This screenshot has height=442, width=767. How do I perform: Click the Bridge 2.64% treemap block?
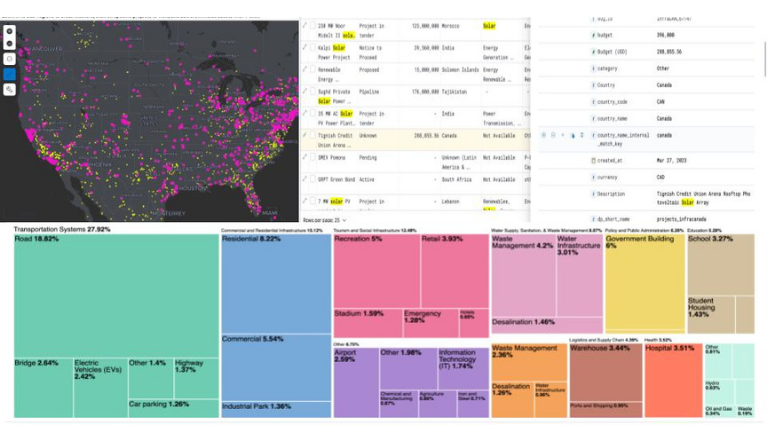click(44, 388)
